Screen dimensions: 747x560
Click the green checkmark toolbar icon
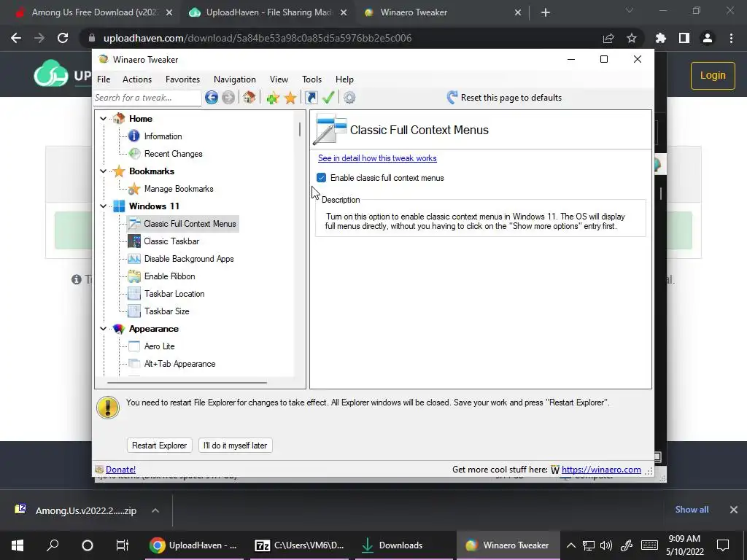coord(328,98)
